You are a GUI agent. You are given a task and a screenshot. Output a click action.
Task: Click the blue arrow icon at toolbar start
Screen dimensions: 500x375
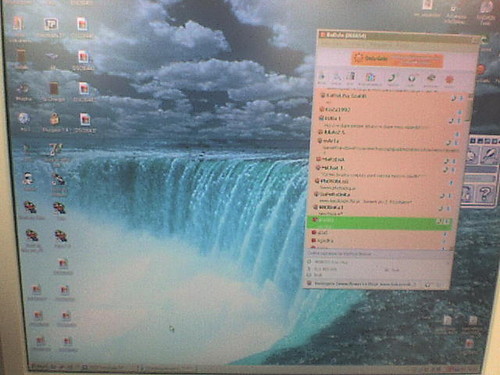click(322, 76)
